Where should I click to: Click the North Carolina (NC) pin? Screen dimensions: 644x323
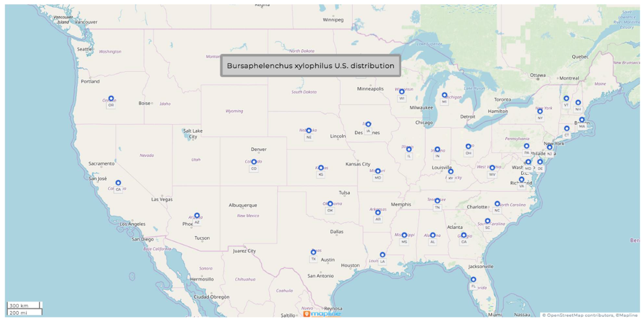[x=497, y=204]
